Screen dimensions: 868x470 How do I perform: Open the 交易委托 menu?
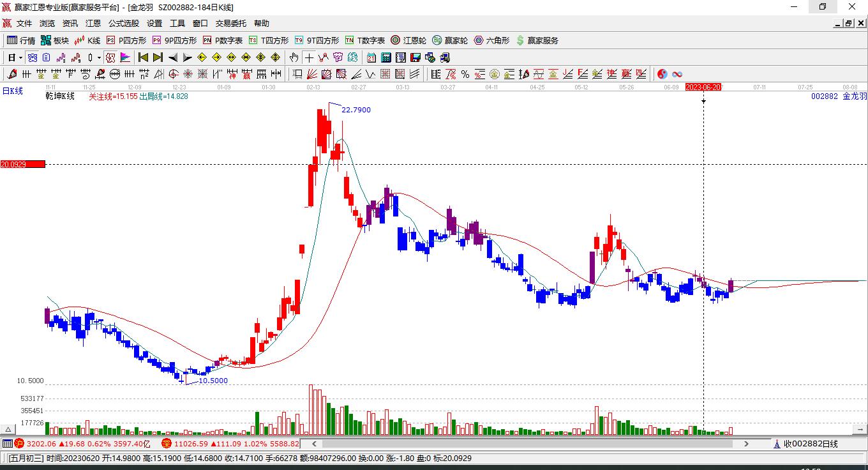tap(230, 24)
